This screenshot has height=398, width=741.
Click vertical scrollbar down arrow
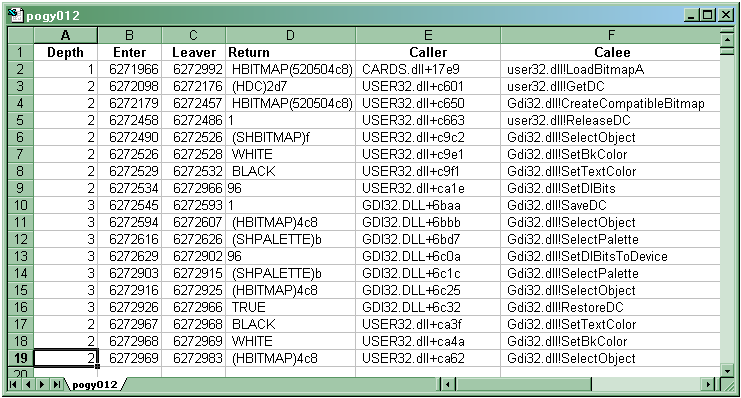[x=727, y=372]
